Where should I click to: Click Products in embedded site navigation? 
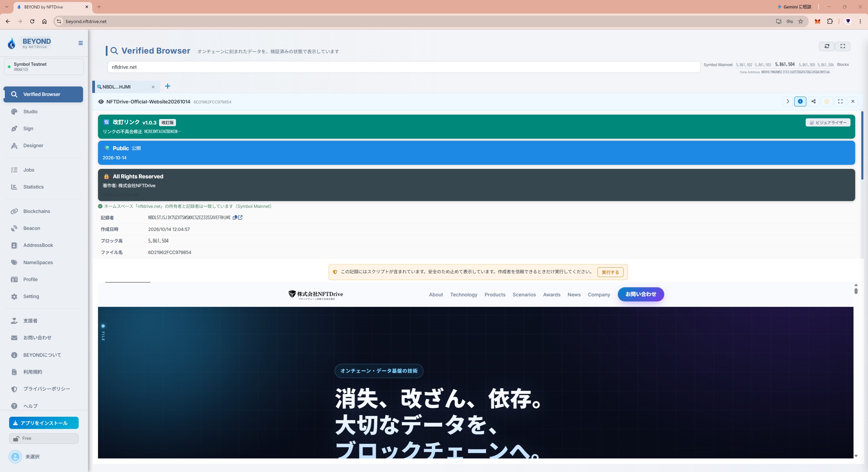point(495,295)
